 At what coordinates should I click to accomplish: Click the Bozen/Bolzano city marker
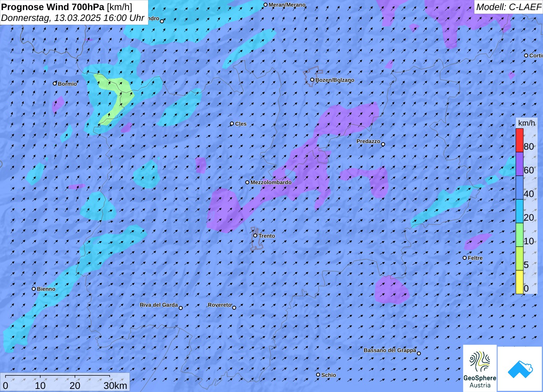312,80
